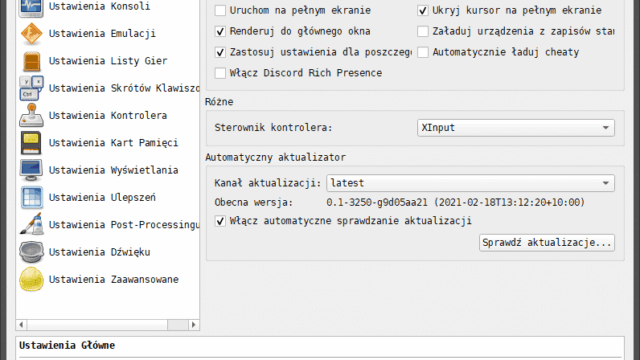This screenshot has height=360, width=640.
Task: Select the Ustawienia Emulacji icon
Action: point(31,33)
